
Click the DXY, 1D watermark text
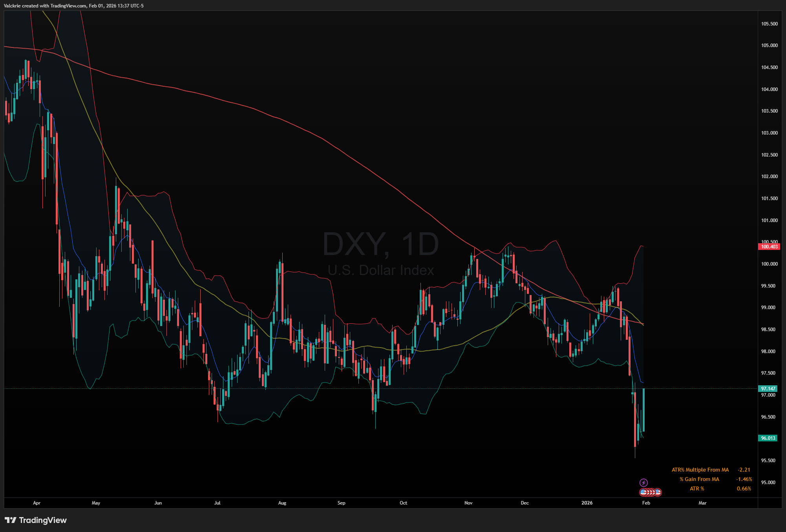point(380,244)
